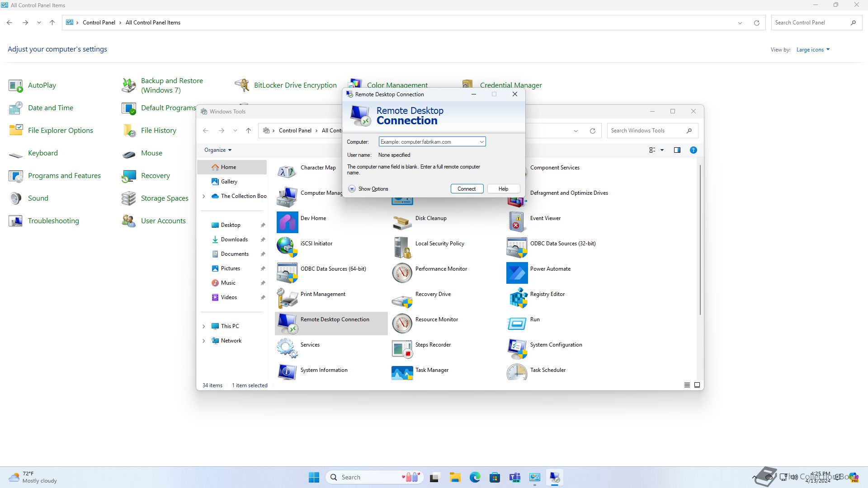This screenshot has width=868, height=488.
Task: Select Home in navigation pane
Action: click(232, 167)
